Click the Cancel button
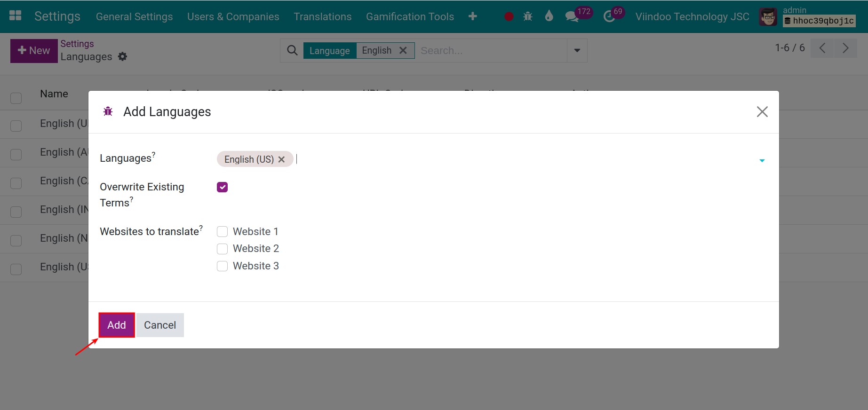This screenshot has width=868, height=410. coord(160,325)
